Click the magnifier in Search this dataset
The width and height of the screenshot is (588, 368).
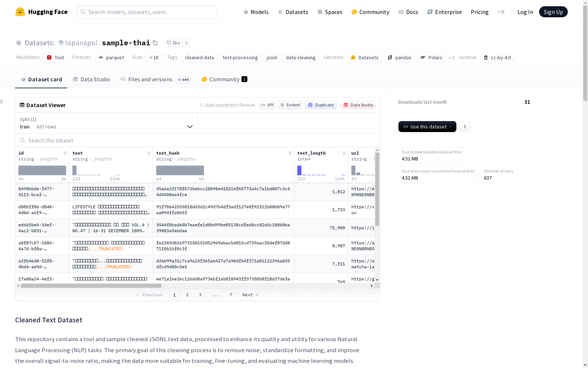click(x=23, y=140)
